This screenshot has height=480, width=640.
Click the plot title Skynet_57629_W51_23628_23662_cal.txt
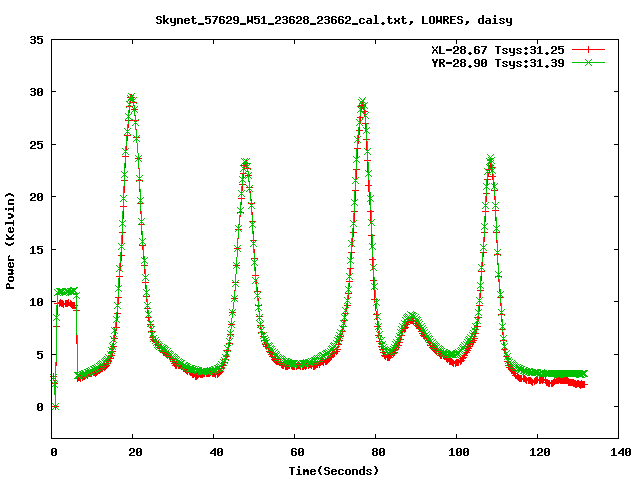pyautogui.click(x=333, y=20)
